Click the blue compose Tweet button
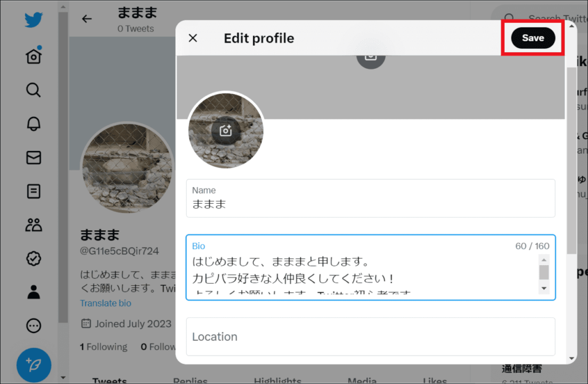The width and height of the screenshot is (588, 384). [34, 365]
